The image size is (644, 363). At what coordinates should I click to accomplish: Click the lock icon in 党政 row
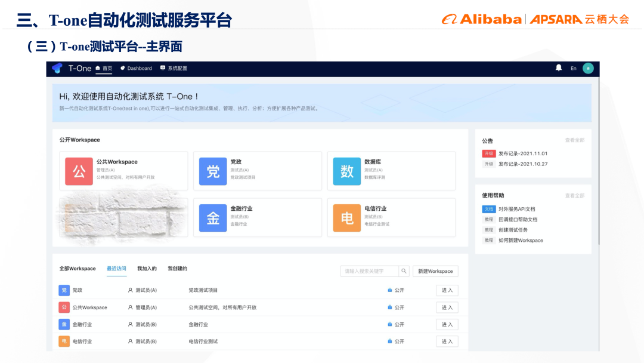[x=390, y=290]
